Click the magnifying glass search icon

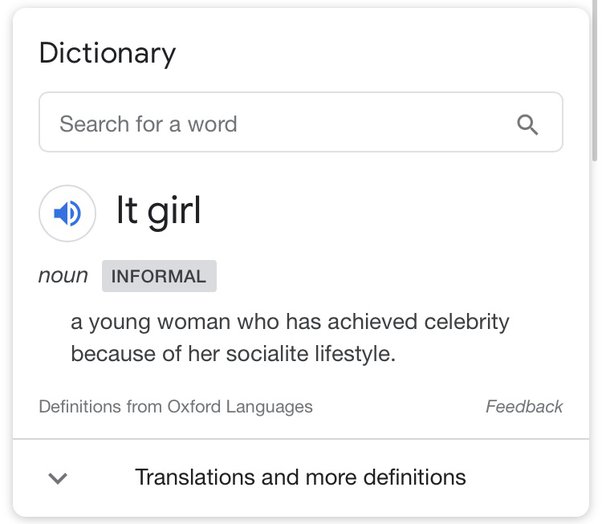point(527,124)
